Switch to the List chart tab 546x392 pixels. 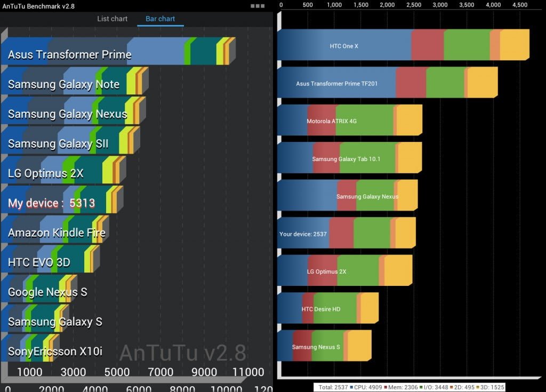tap(112, 19)
